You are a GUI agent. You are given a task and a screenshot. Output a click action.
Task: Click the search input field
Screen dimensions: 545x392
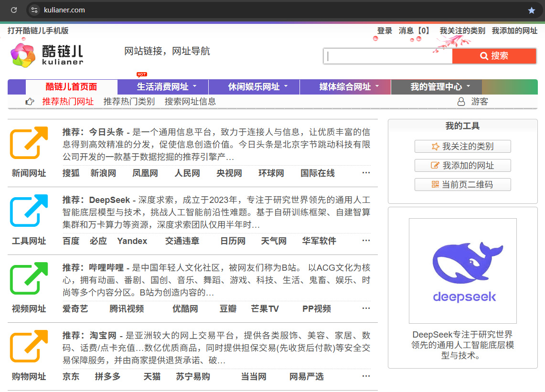(388, 56)
